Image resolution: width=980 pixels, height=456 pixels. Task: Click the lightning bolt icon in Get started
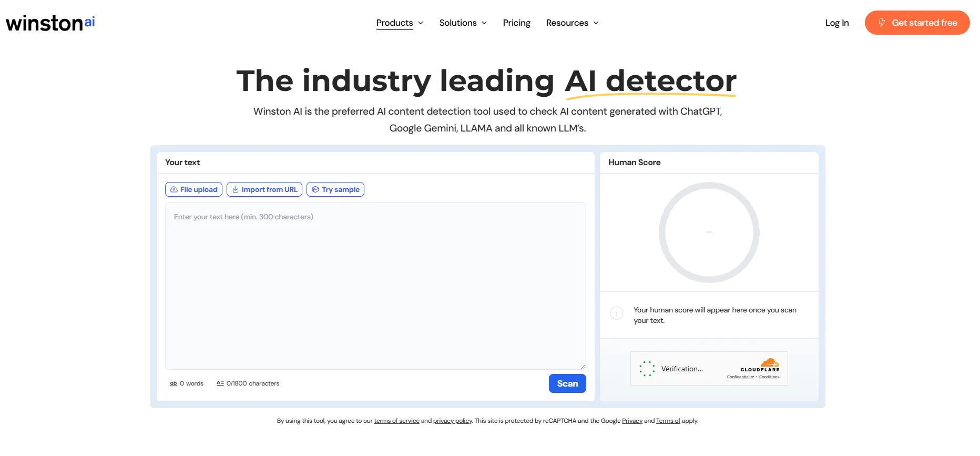click(882, 23)
